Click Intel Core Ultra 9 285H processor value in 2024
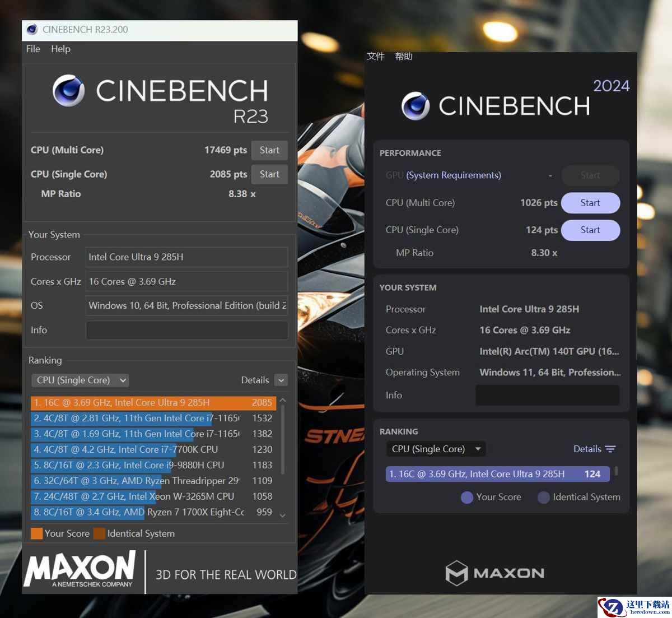 [529, 309]
